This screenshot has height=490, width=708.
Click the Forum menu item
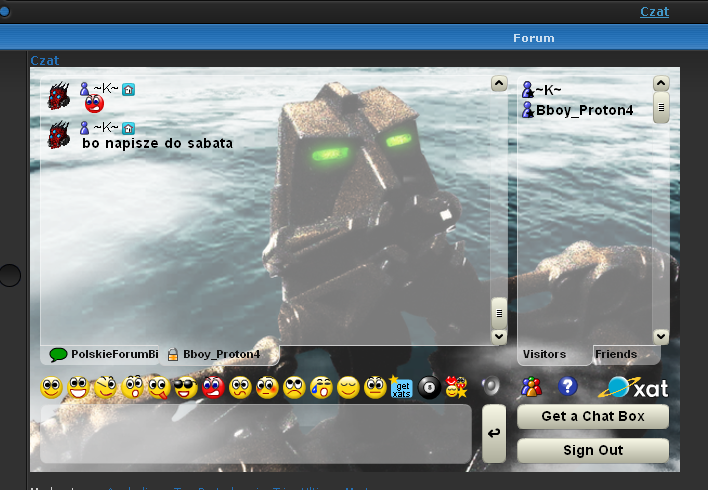534,38
